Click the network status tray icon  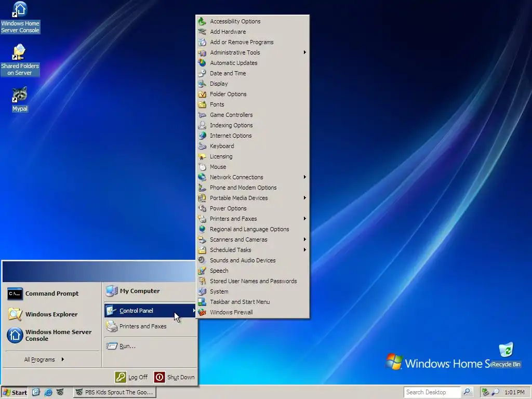pos(485,392)
